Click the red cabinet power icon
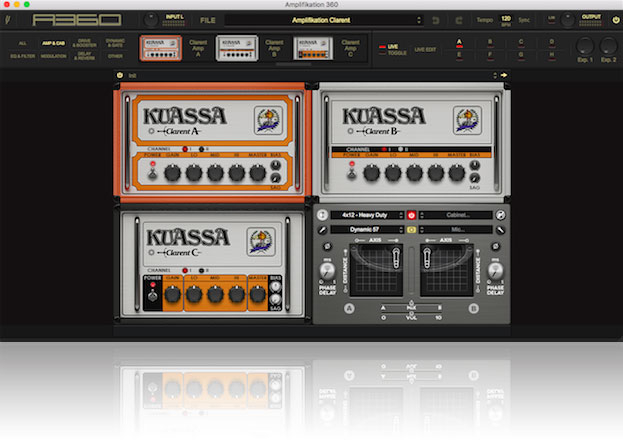The width and height of the screenshot is (623, 442). (x=410, y=215)
